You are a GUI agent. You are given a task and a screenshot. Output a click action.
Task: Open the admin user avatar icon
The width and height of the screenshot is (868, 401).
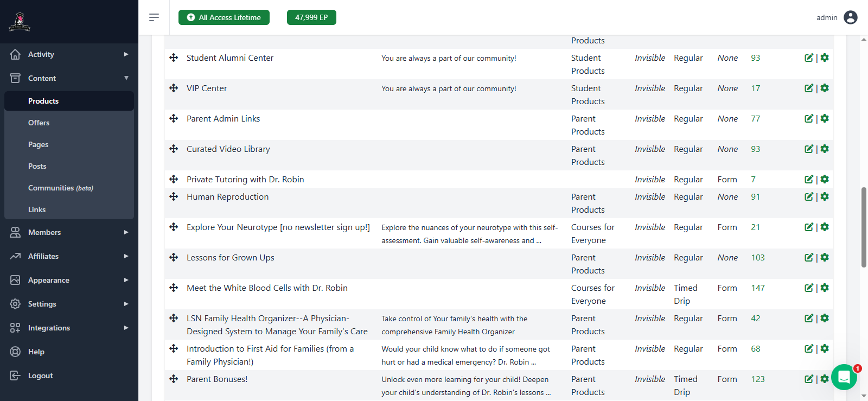pyautogui.click(x=851, y=17)
